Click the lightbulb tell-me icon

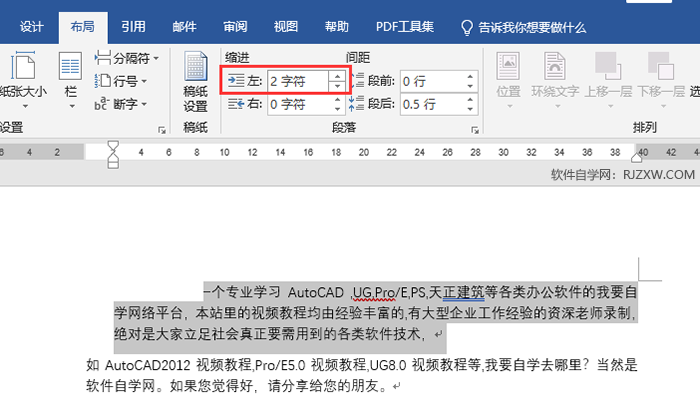467,28
